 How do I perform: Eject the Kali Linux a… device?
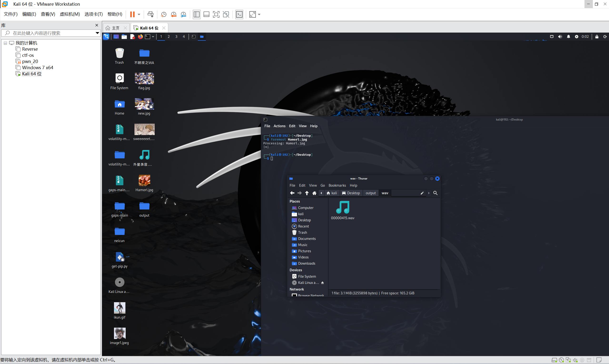tap(322, 283)
